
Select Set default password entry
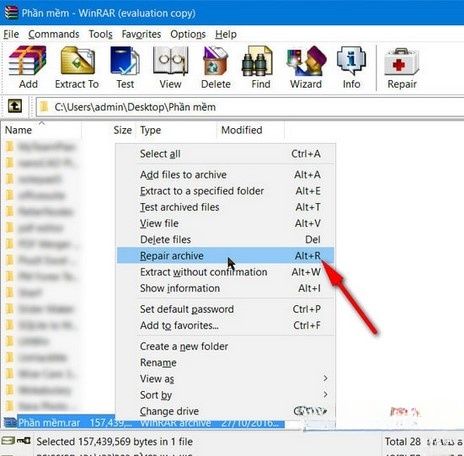225,309
